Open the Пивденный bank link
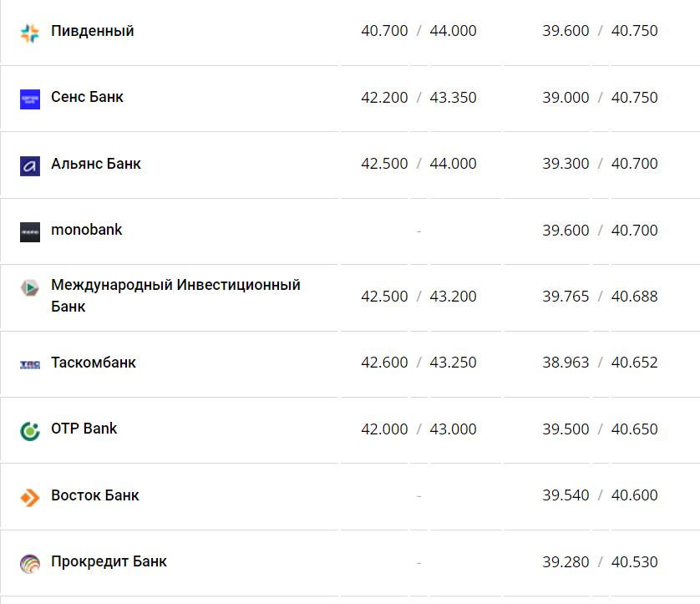This screenshot has width=700, height=604. pos(93,31)
